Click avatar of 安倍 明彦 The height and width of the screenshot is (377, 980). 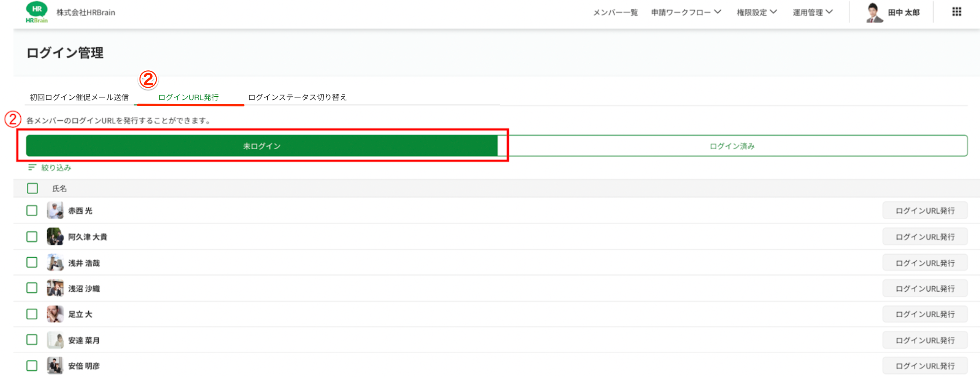(x=55, y=366)
